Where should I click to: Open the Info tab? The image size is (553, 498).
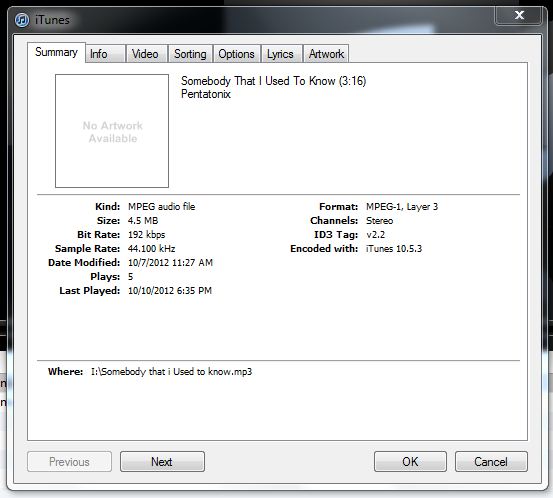pyautogui.click(x=105, y=54)
